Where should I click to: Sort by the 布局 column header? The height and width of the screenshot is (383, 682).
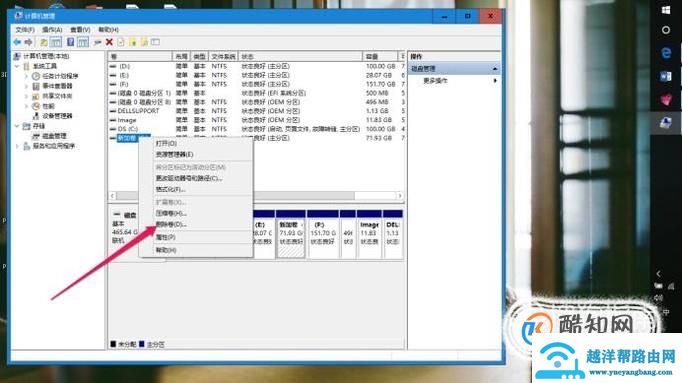pos(181,57)
